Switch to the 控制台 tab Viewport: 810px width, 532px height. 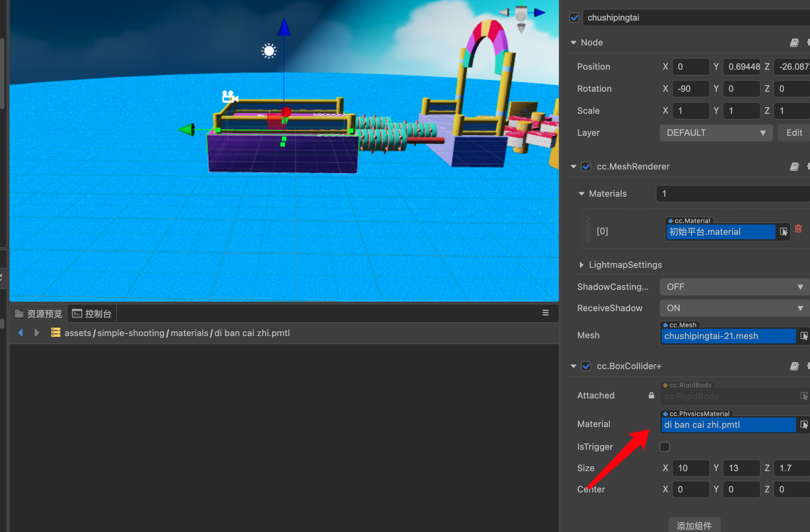tap(92, 314)
